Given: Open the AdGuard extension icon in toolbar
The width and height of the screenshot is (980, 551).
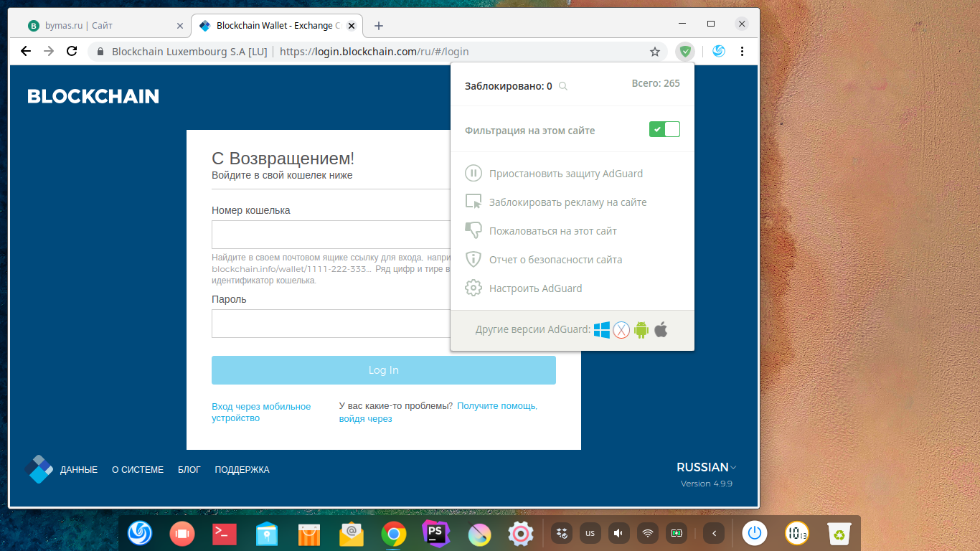Looking at the screenshot, I should click(686, 51).
